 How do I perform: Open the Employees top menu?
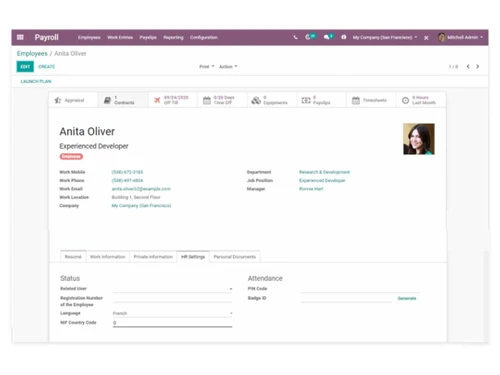(x=89, y=37)
